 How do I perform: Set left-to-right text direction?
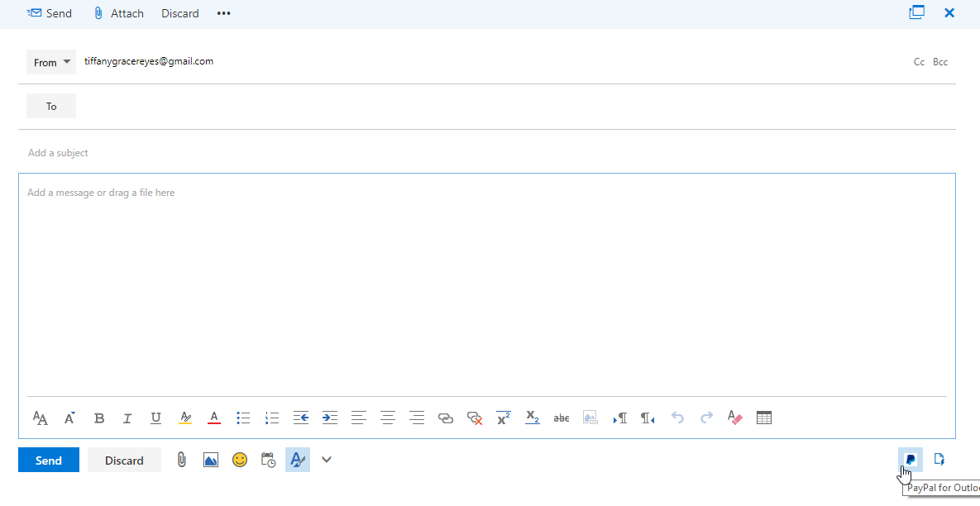point(620,418)
